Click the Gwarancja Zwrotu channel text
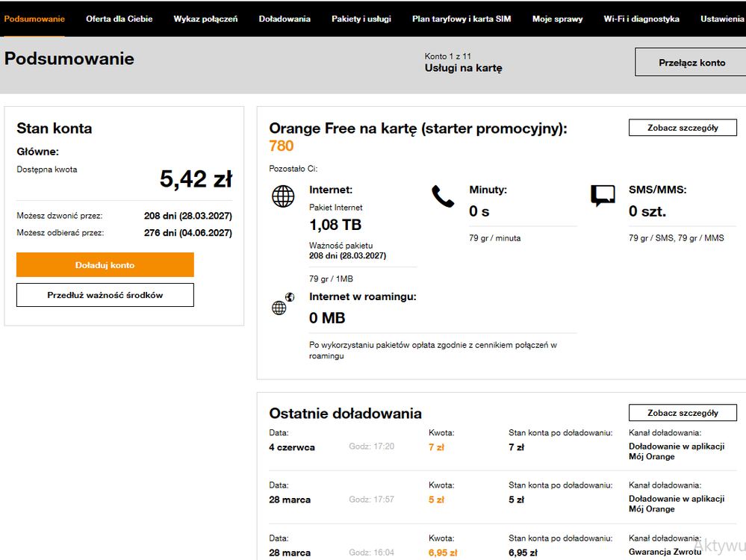 [665, 552]
